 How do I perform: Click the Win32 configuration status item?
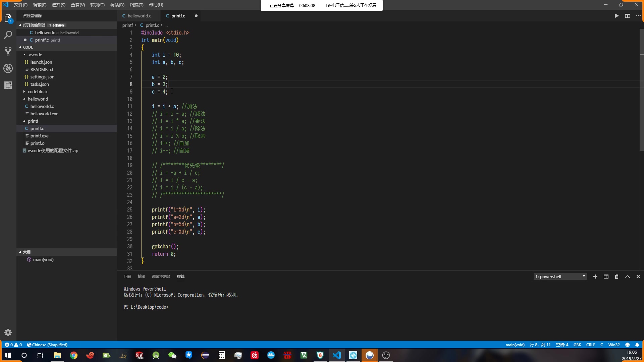click(614, 345)
